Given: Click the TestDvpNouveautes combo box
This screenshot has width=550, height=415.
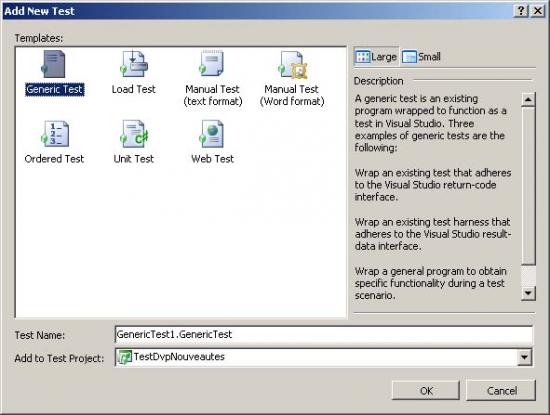Looking at the screenshot, I should click(324, 357).
